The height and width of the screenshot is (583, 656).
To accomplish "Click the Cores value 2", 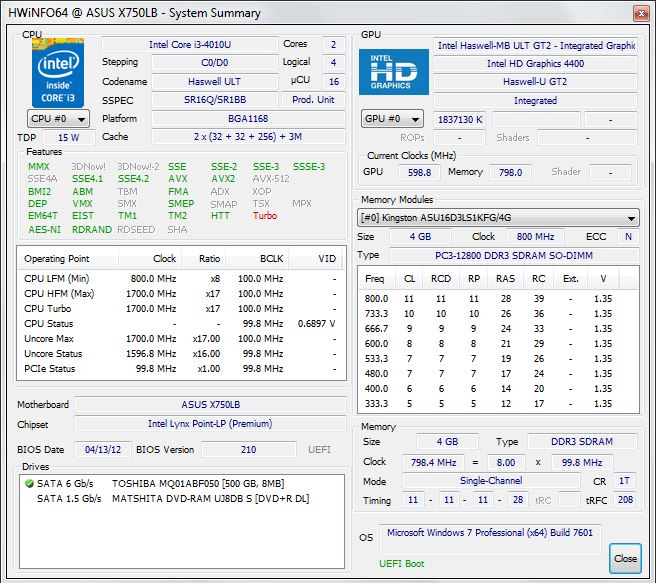I will pos(333,44).
